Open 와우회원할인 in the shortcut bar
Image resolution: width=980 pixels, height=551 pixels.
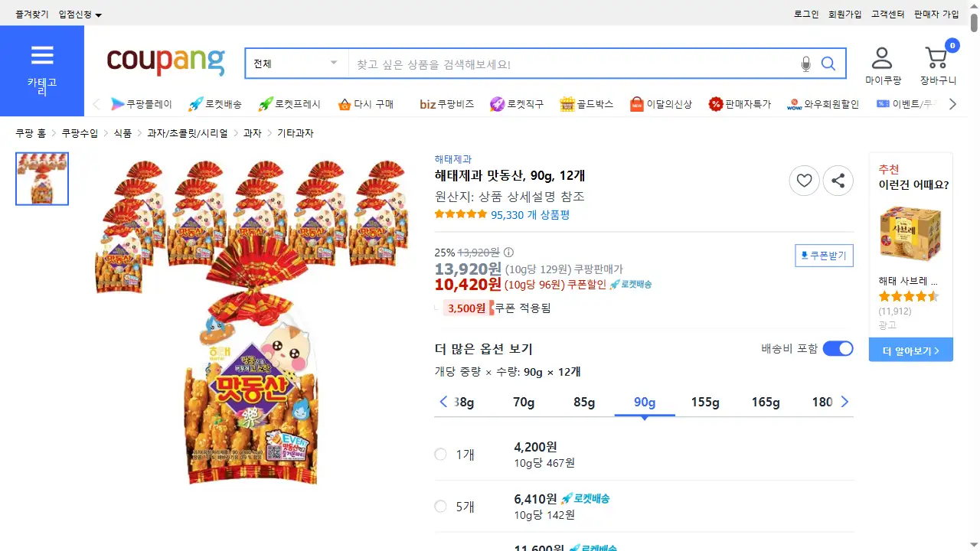tap(823, 104)
